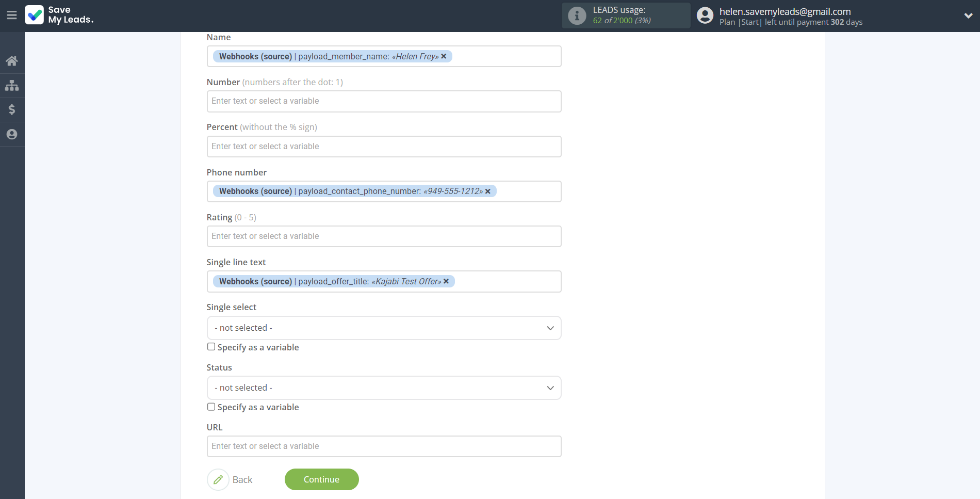This screenshot has width=980, height=499.
Task: Open the hamburger menu
Action: pos(12,15)
